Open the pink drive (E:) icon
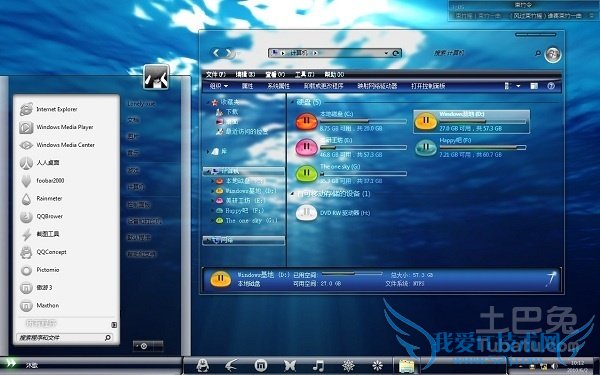 [307, 148]
